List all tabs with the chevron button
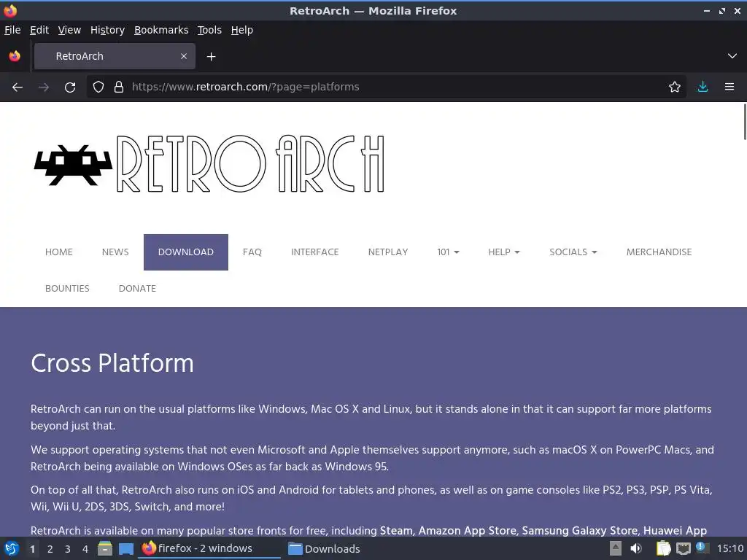 coord(732,56)
